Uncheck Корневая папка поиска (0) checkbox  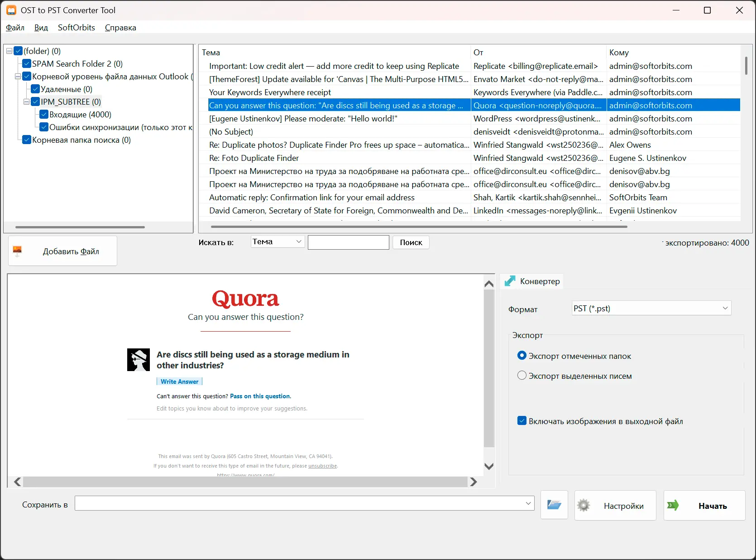(x=27, y=140)
